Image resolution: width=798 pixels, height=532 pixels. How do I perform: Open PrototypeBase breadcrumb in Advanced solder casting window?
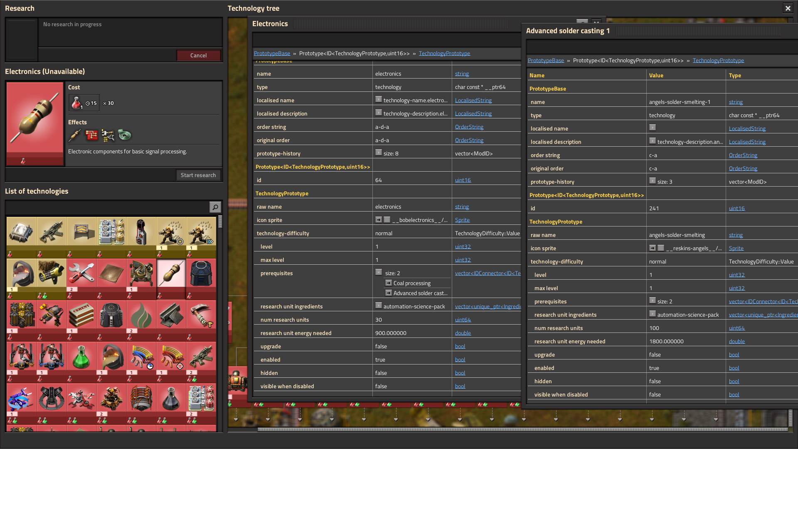click(546, 60)
